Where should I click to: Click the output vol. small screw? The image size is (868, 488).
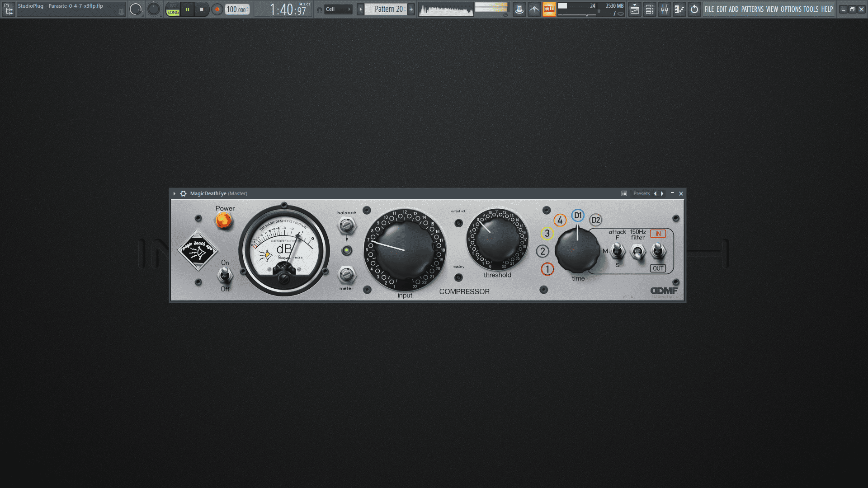tap(458, 223)
